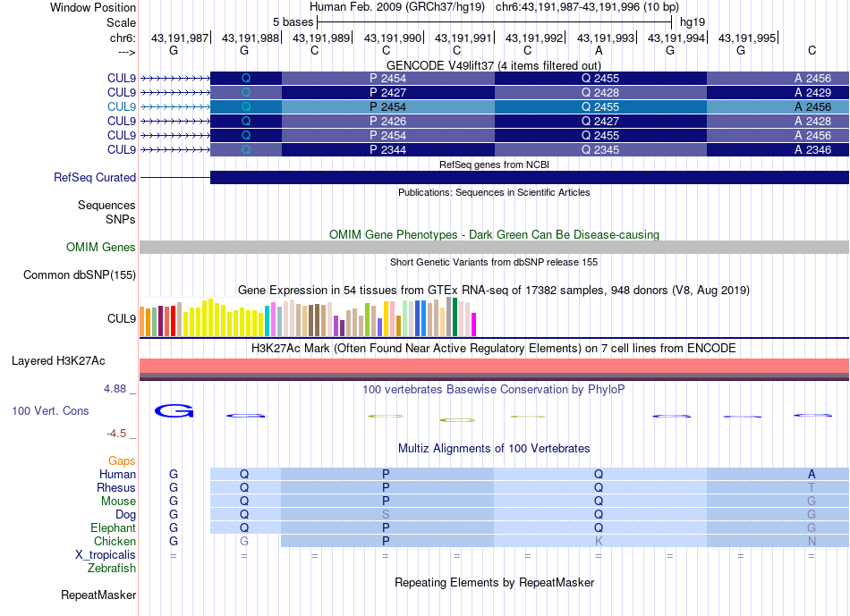
Task: Open the H3K27Ac Mark track title
Action: [494, 348]
